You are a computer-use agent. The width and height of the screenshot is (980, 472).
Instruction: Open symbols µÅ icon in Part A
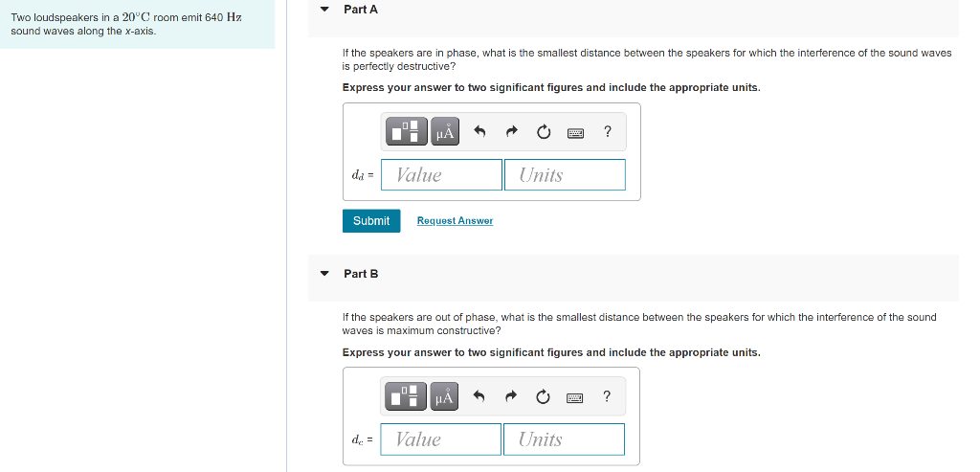coord(444,132)
